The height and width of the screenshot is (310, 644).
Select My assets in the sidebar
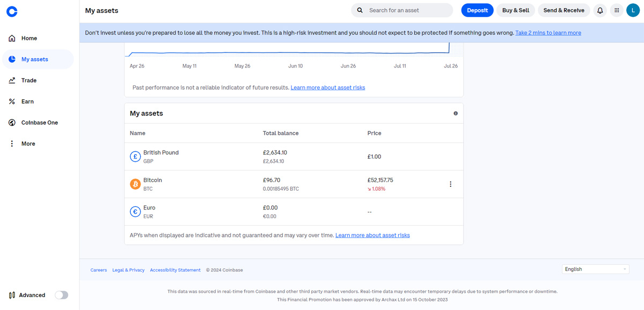38,59
